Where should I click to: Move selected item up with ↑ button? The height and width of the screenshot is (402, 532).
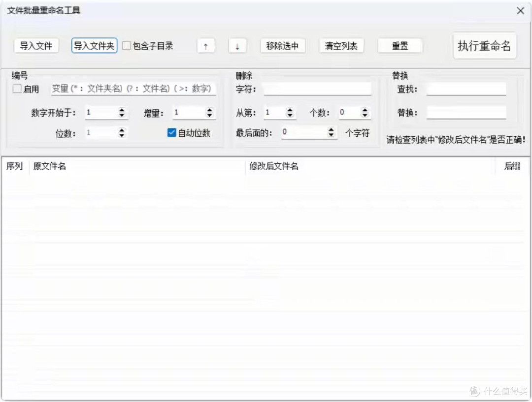(205, 46)
